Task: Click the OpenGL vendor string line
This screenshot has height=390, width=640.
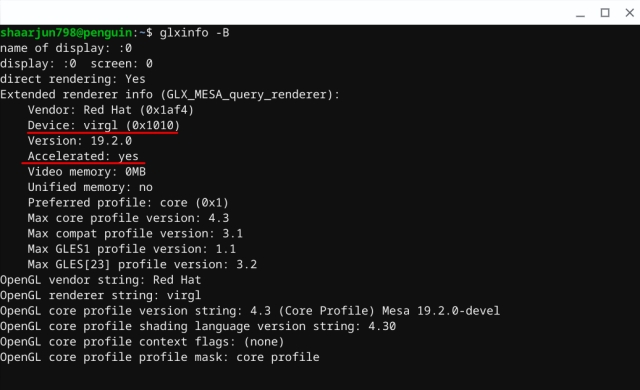Action: click(x=100, y=280)
